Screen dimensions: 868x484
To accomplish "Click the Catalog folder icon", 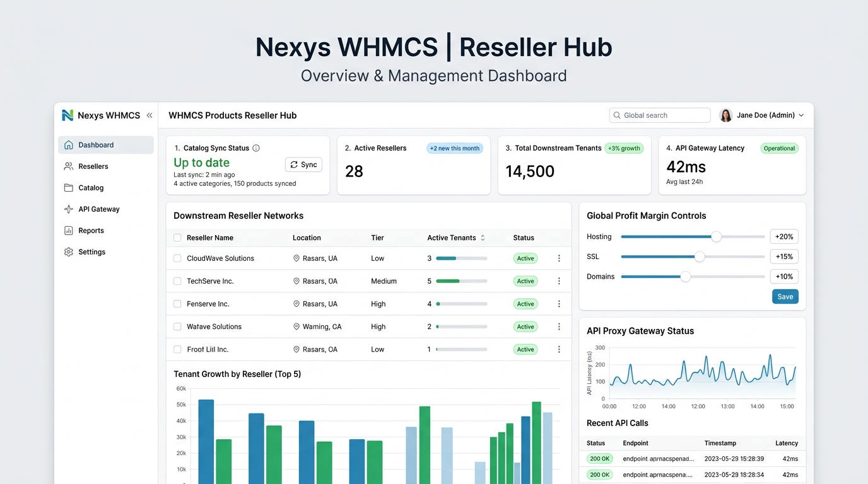I will point(69,188).
